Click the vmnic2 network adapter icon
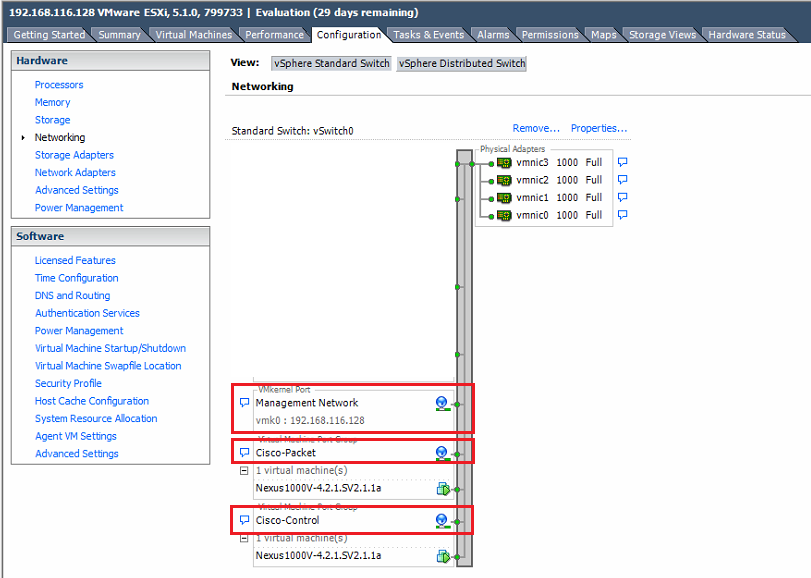Image resolution: width=811 pixels, height=578 pixels. point(504,180)
